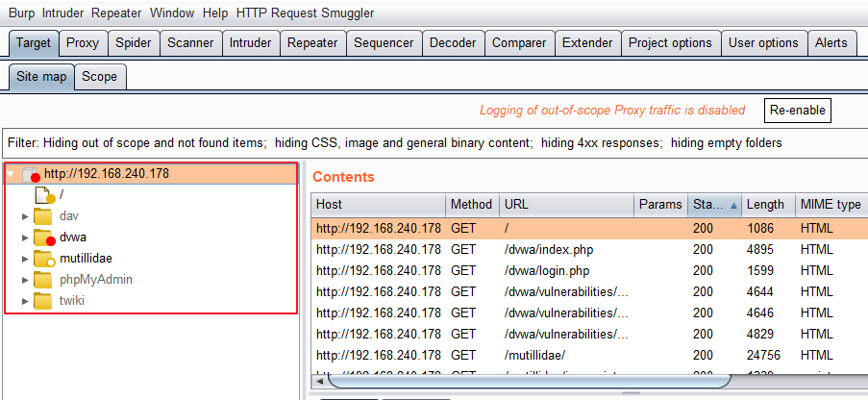Viewport: 868px width, 400px height.
Task: Switch to the Repeater tab
Action: pos(312,43)
